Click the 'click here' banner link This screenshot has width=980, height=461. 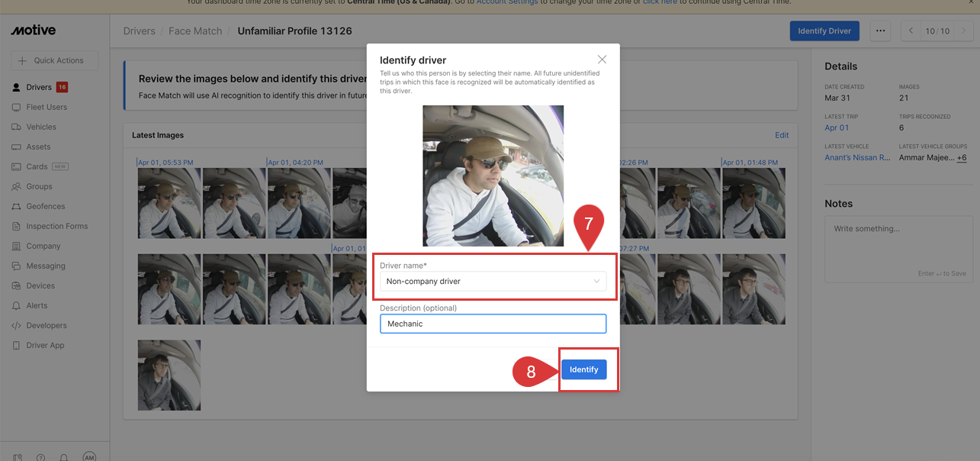click(660, 2)
